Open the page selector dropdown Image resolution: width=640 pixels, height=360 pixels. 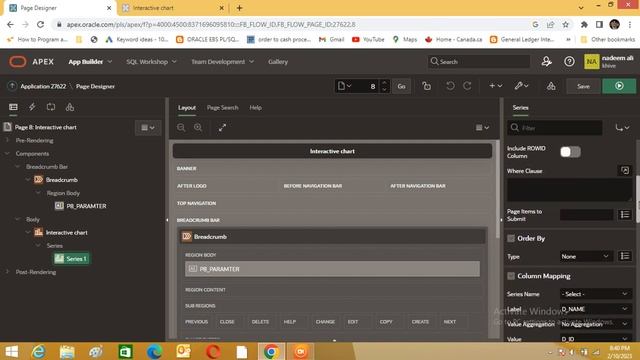pos(344,86)
